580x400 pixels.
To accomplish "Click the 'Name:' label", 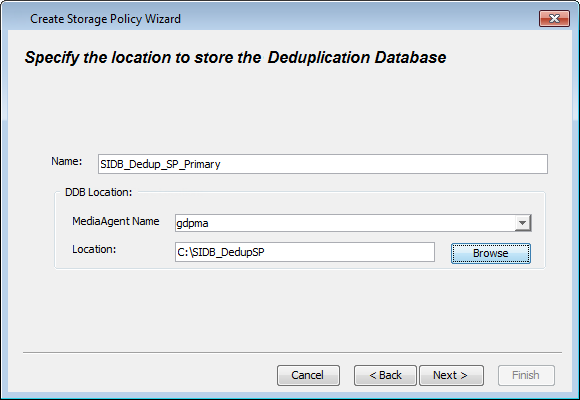I will [x=67, y=161].
